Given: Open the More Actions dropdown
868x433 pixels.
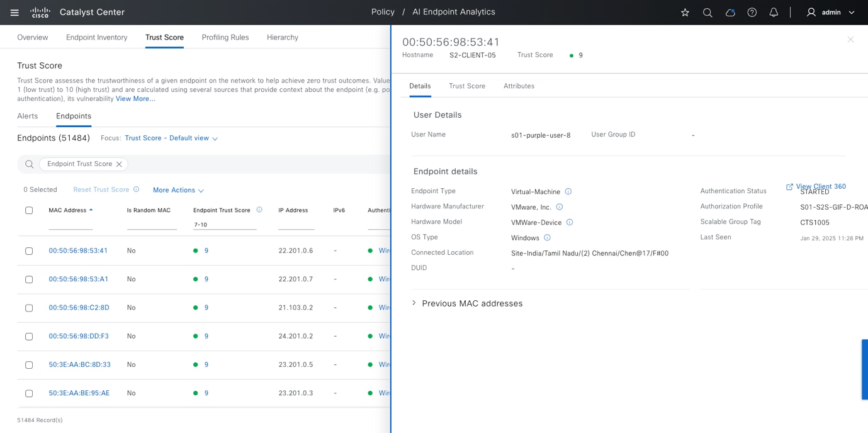Looking at the screenshot, I should 178,190.
